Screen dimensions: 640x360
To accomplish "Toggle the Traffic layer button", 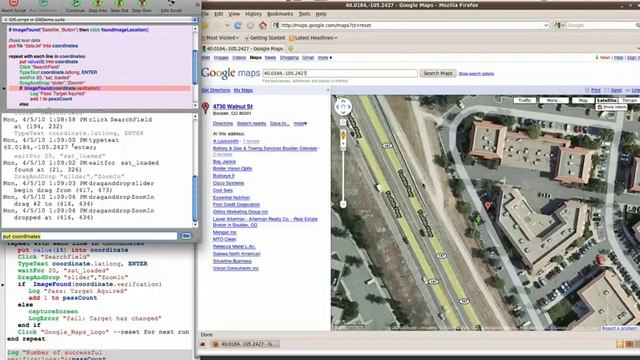I will point(524,100).
